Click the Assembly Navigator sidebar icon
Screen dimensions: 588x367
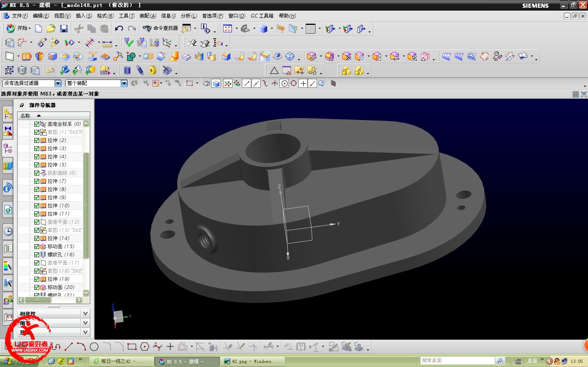pyautogui.click(x=8, y=114)
